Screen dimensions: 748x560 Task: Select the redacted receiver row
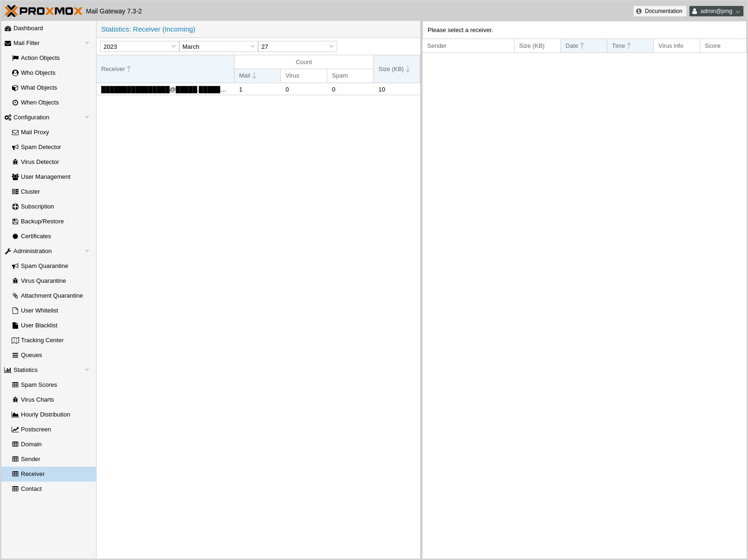point(163,90)
